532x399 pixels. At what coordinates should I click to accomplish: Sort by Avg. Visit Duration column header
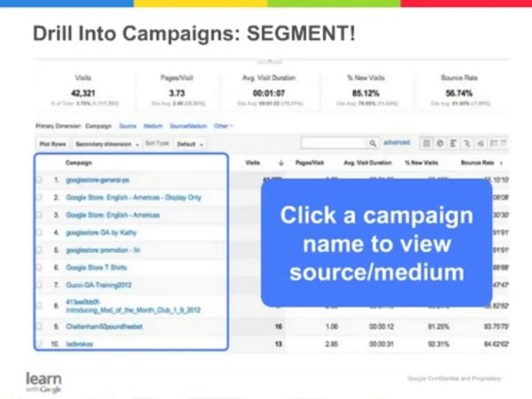368,163
